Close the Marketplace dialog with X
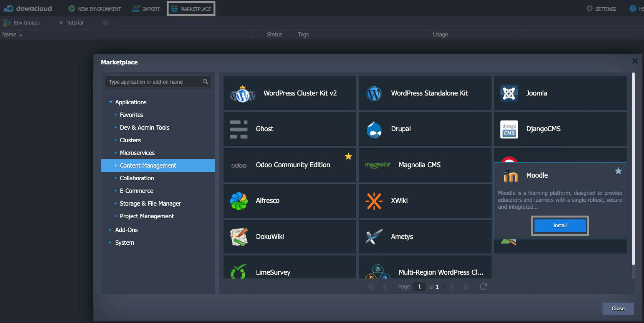Screen dimensions: 644x323 (x=635, y=61)
